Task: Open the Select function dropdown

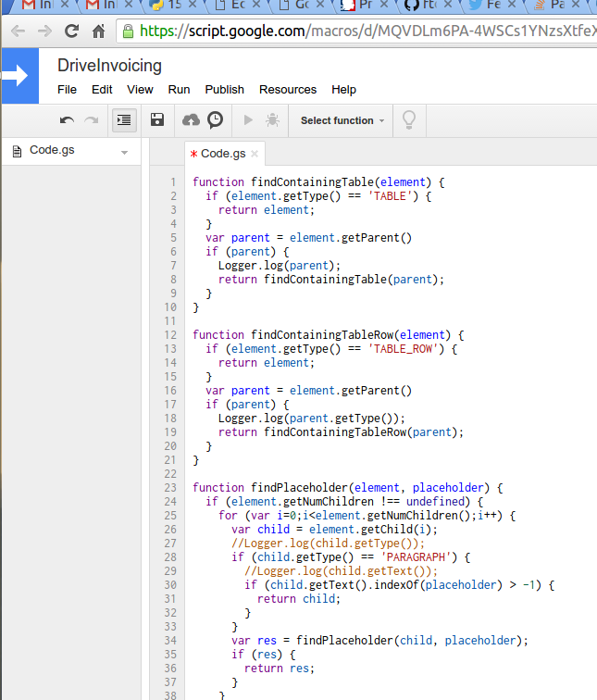Action: [342, 120]
